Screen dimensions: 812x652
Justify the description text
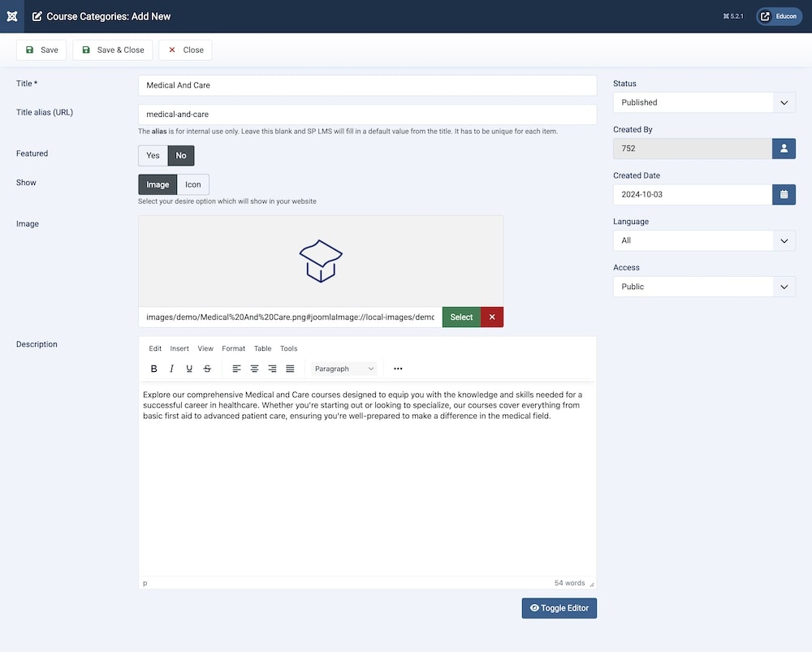click(x=290, y=369)
